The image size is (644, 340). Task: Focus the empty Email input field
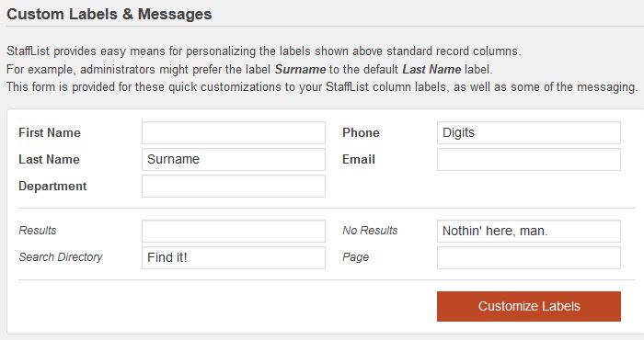point(529,159)
